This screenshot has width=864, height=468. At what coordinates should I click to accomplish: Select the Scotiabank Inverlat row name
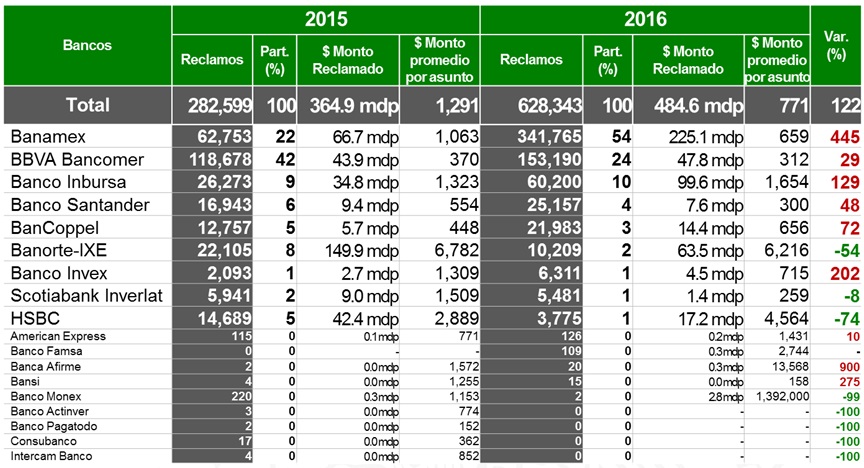point(87,296)
